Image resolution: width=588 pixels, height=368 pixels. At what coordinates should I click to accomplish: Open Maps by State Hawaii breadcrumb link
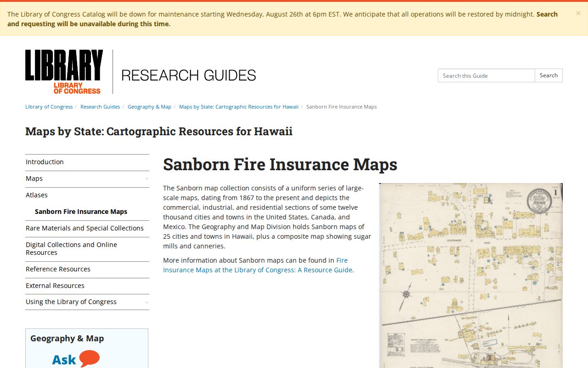pyautogui.click(x=239, y=107)
